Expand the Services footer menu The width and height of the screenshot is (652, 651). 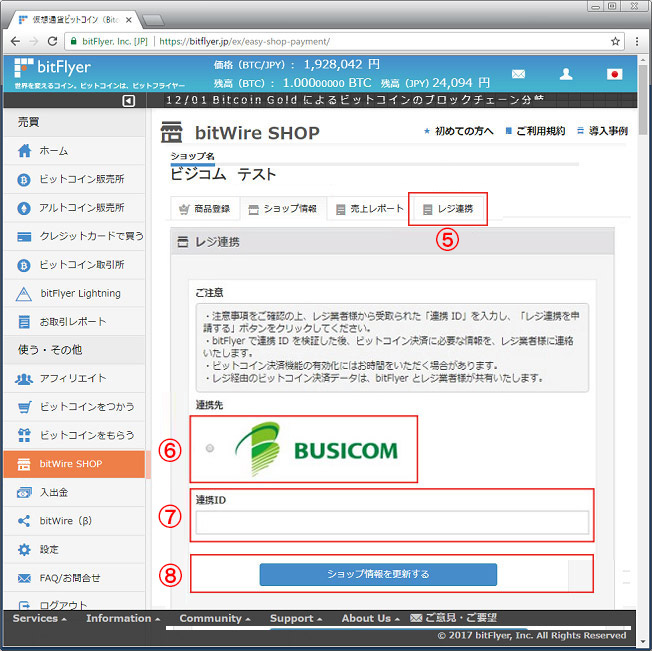pyautogui.click(x=40, y=618)
